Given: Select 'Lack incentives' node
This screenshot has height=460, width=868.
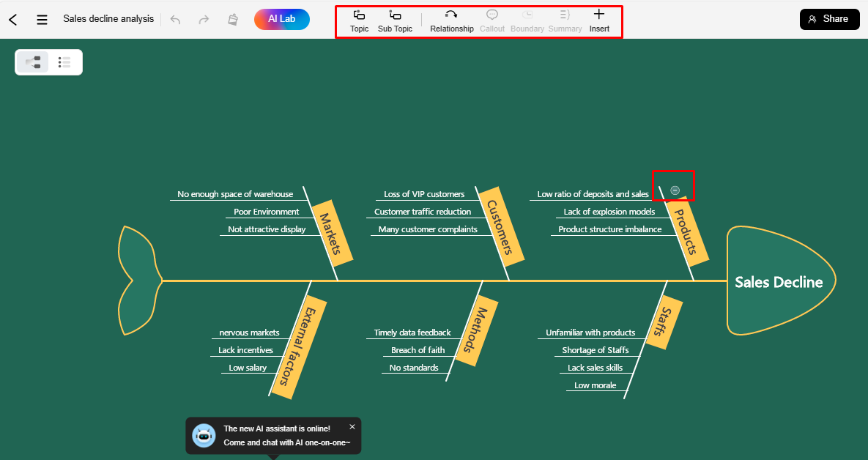Looking at the screenshot, I should [246, 350].
